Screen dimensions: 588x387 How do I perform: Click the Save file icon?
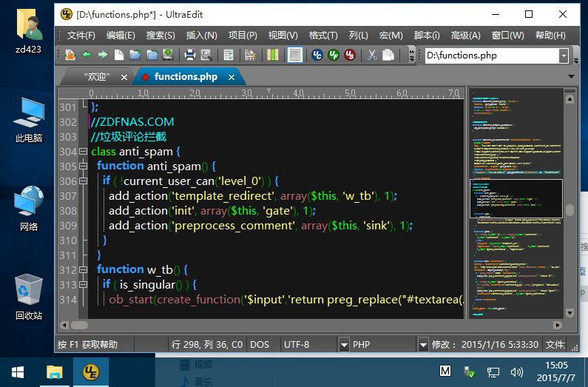168,55
